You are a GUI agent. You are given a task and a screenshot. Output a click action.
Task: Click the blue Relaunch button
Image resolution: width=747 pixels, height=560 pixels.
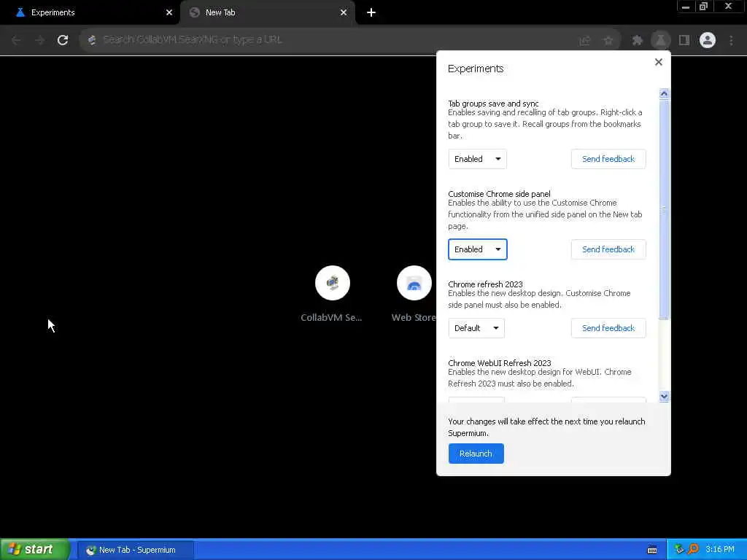click(476, 454)
